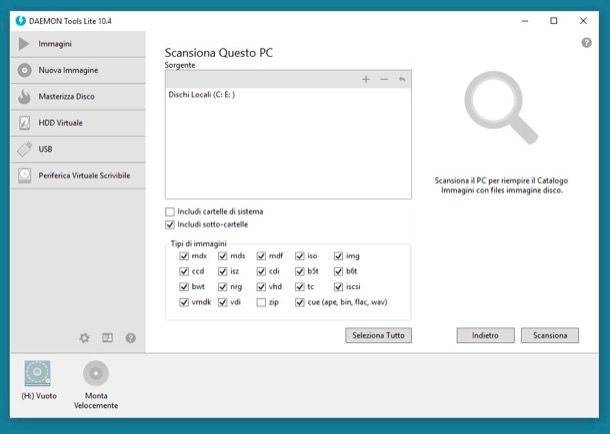Switch to HDD Virtuale

(78, 123)
